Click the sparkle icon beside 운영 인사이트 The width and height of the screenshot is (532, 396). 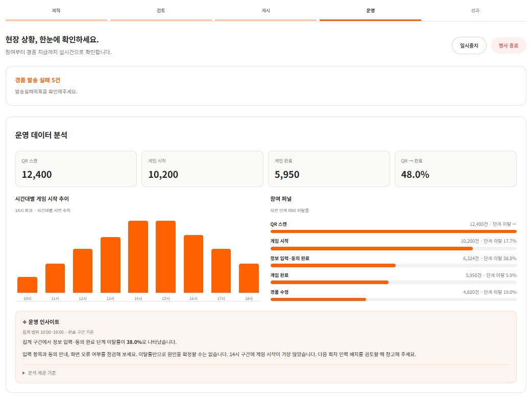(25, 322)
